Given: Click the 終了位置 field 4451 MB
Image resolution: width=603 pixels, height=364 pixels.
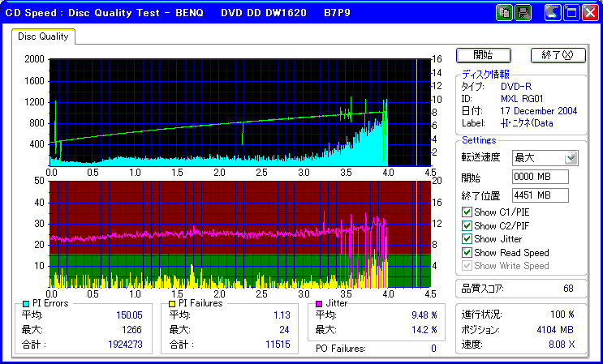Looking at the screenshot, I should 541,195.
